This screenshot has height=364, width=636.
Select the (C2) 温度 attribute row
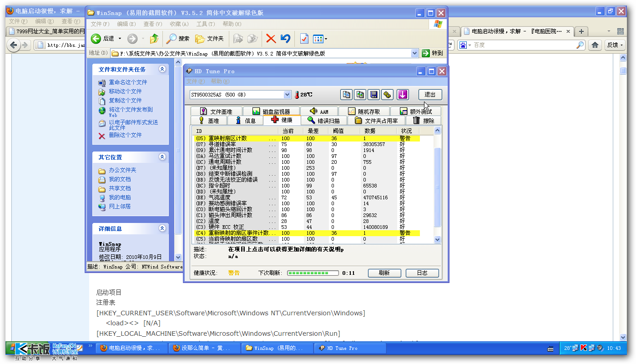[307, 221]
